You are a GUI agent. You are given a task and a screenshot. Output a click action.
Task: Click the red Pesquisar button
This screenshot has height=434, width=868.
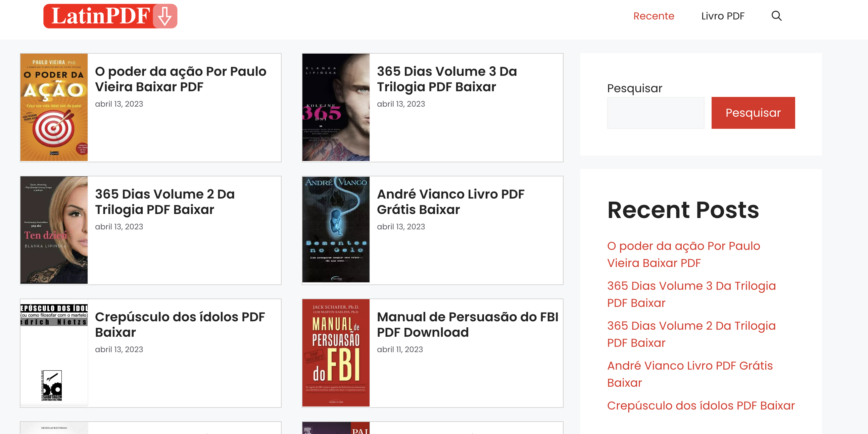(753, 113)
